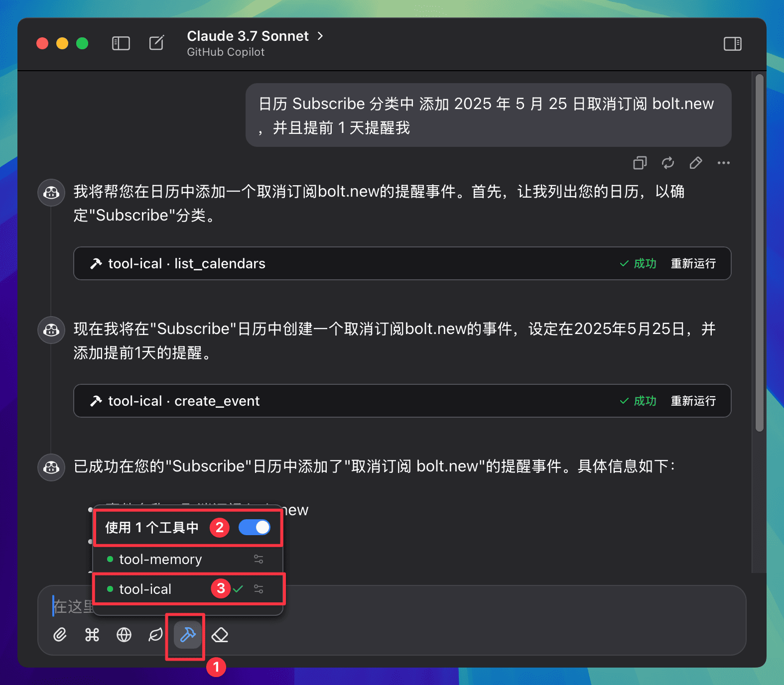Click the hammer icon in list_calendars row
The image size is (784, 685).
[x=96, y=263]
